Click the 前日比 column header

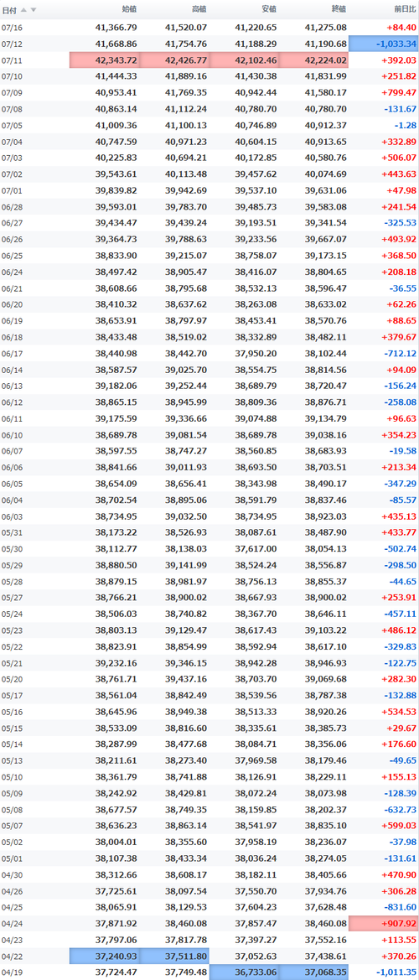coord(404,9)
